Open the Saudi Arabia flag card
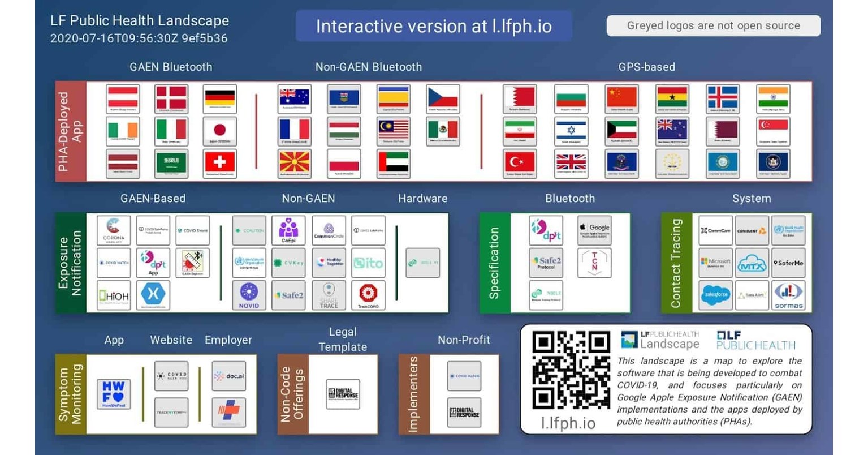The height and width of the screenshot is (455, 868). pos(171,164)
